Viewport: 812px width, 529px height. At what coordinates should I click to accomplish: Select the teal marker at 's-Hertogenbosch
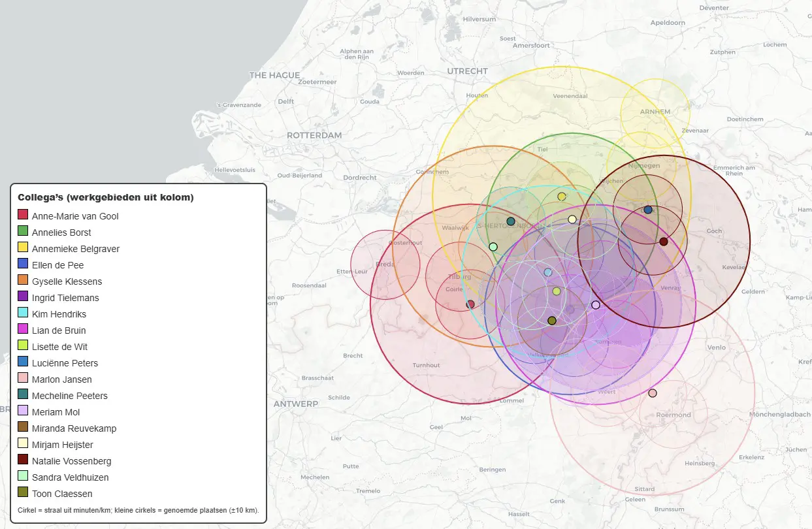(511, 221)
